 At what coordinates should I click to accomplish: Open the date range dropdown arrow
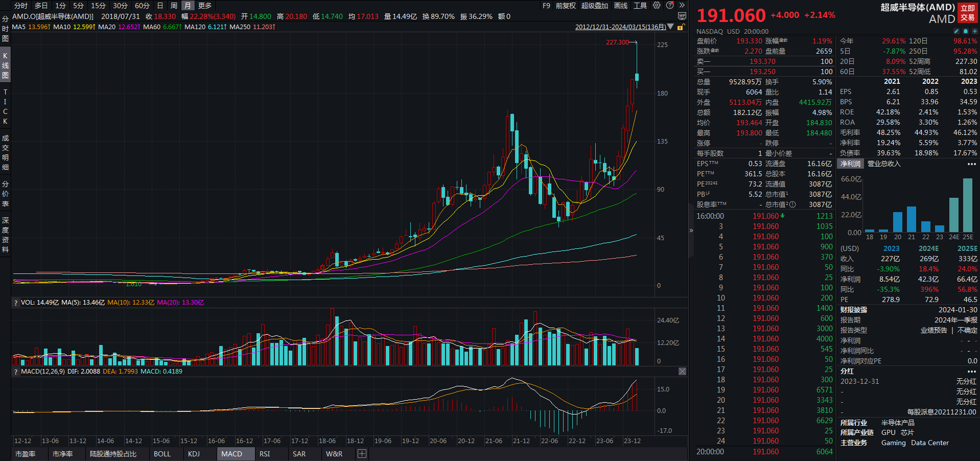(x=670, y=27)
